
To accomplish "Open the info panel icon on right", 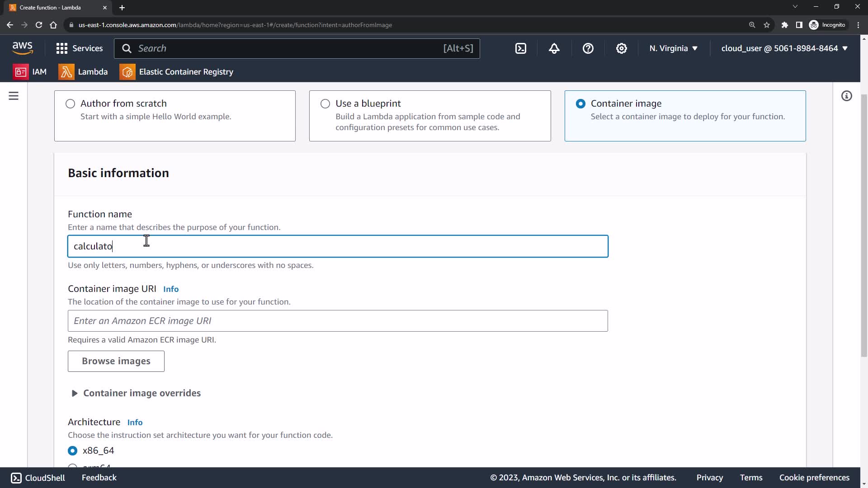I will tap(846, 96).
